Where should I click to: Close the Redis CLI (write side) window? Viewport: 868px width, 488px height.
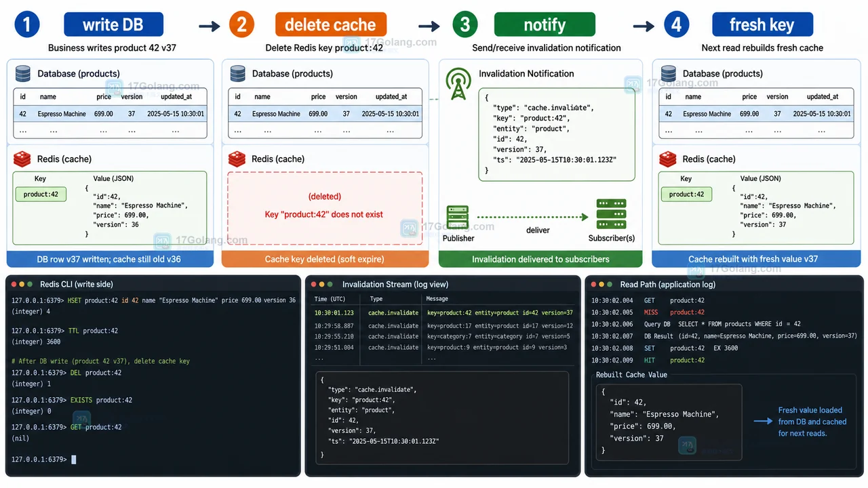[x=13, y=284]
